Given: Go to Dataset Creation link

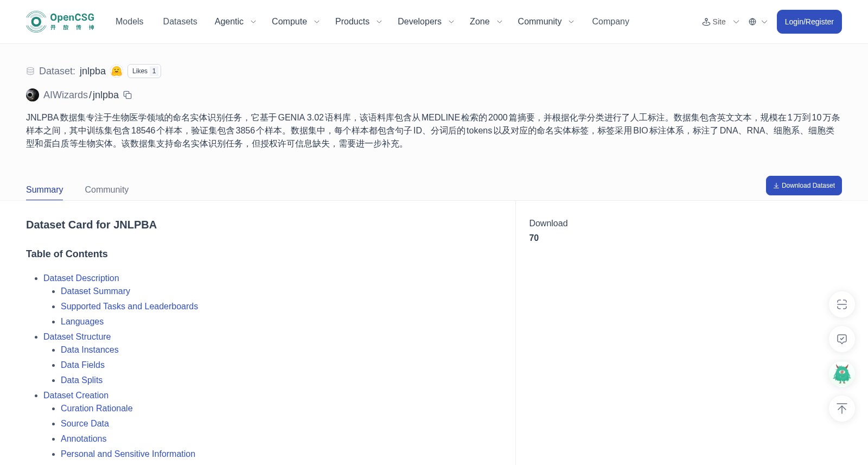Looking at the screenshot, I should [76, 395].
